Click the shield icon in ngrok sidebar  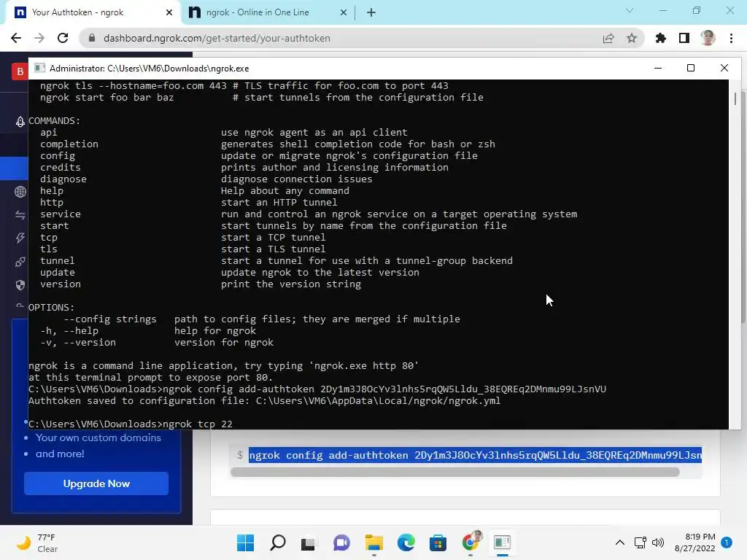[x=20, y=285]
